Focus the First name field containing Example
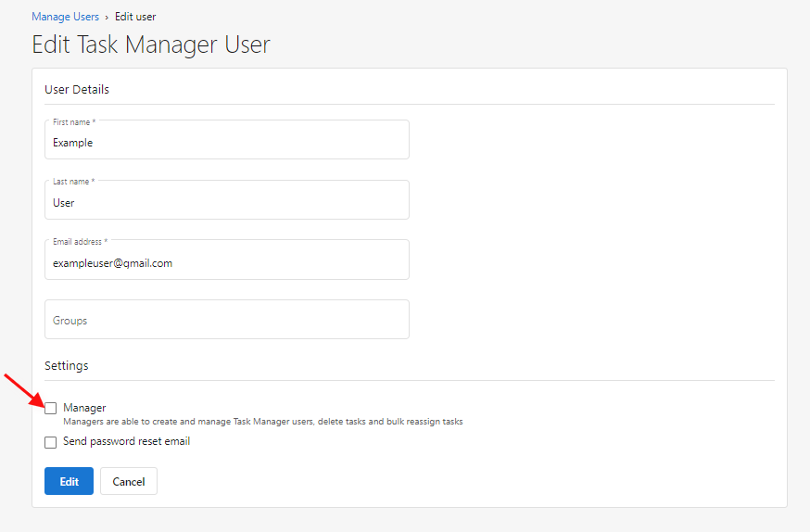This screenshot has height=532, width=810. 227,140
